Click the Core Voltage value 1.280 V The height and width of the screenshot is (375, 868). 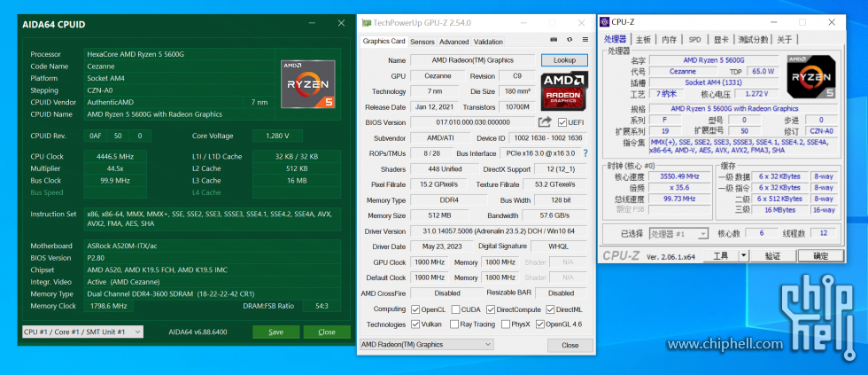click(x=276, y=136)
